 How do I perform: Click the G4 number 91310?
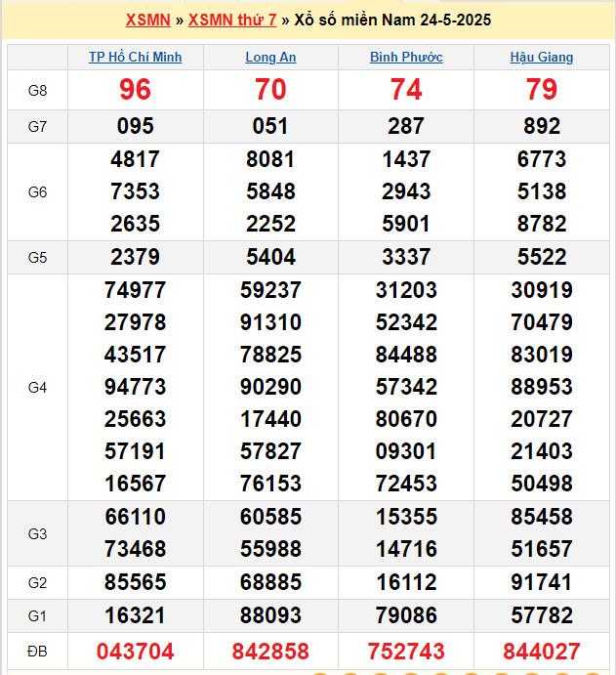(270, 322)
